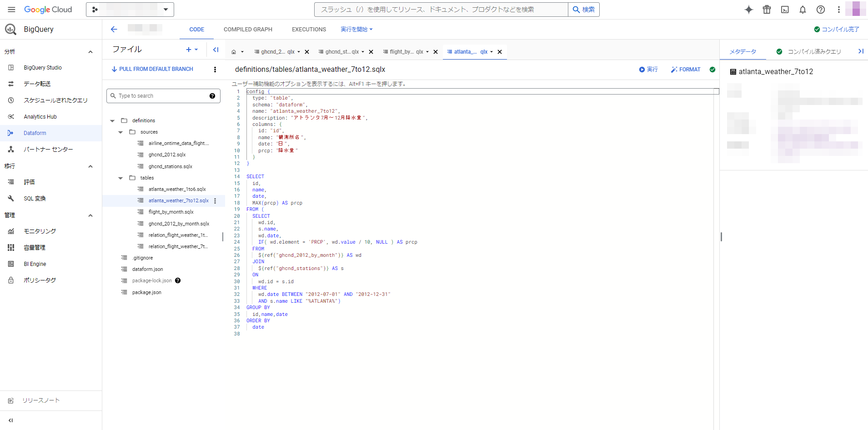Show info for package-lock.json
This screenshot has width=868, height=430.
[178, 281]
